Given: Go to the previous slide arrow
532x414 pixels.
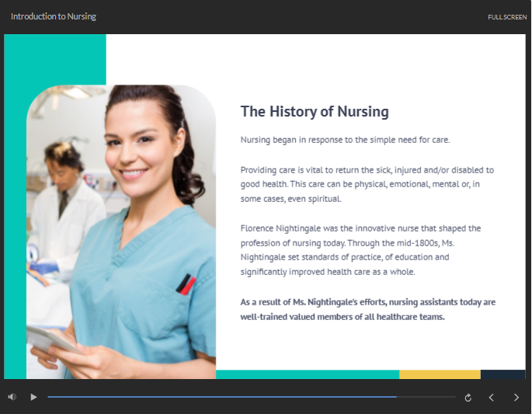Looking at the screenshot, I should pos(492,398).
